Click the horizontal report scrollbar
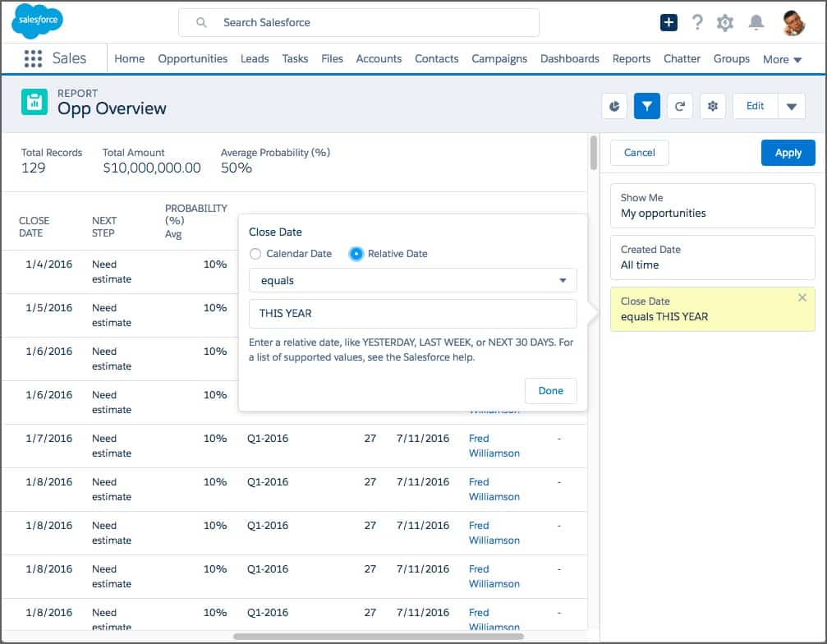This screenshot has height=644, width=827. [x=378, y=636]
